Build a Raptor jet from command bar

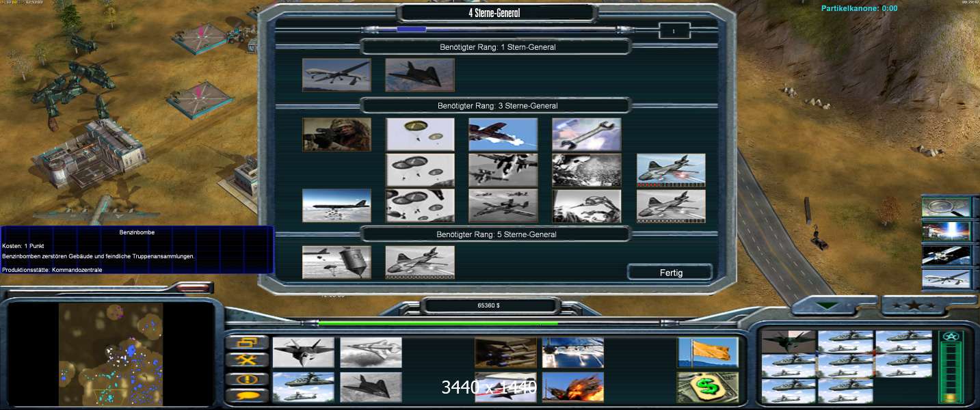pos(303,353)
